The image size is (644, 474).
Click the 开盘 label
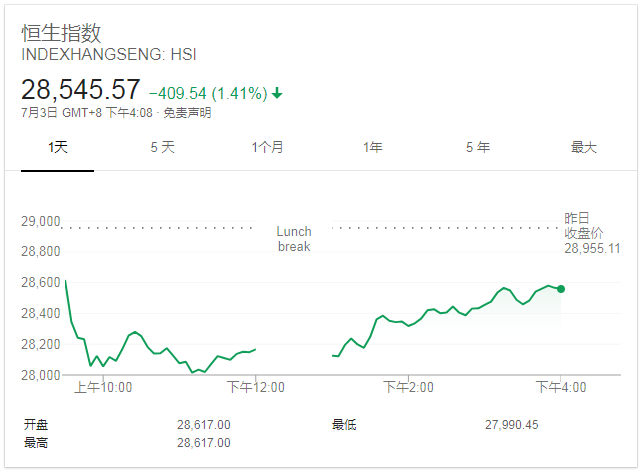coord(36,425)
